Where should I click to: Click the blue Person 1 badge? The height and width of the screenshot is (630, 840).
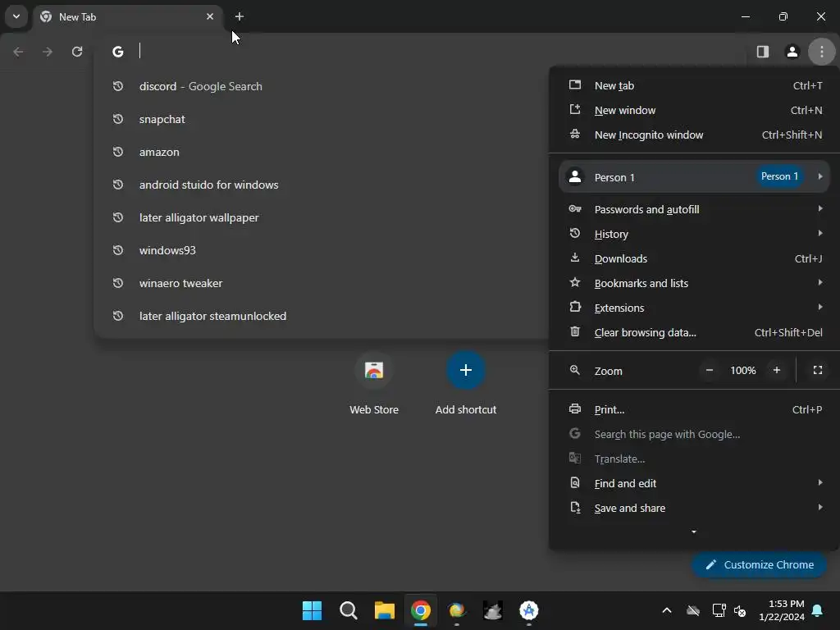779,176
